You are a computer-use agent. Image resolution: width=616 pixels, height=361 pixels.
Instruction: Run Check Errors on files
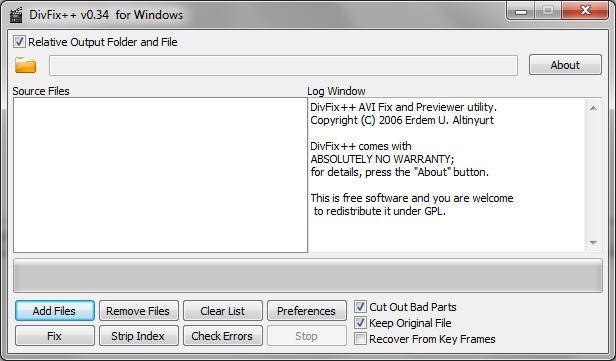point(223,336)
